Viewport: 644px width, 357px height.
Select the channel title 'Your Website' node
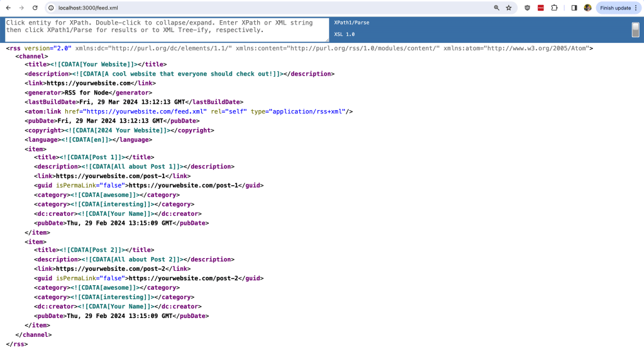[x=96, y=64]
